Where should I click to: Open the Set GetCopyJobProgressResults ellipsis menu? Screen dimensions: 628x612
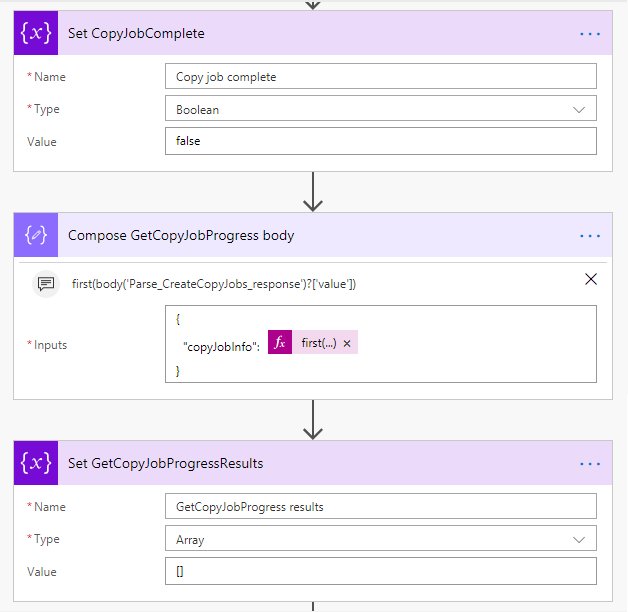[x=590, y=464]
